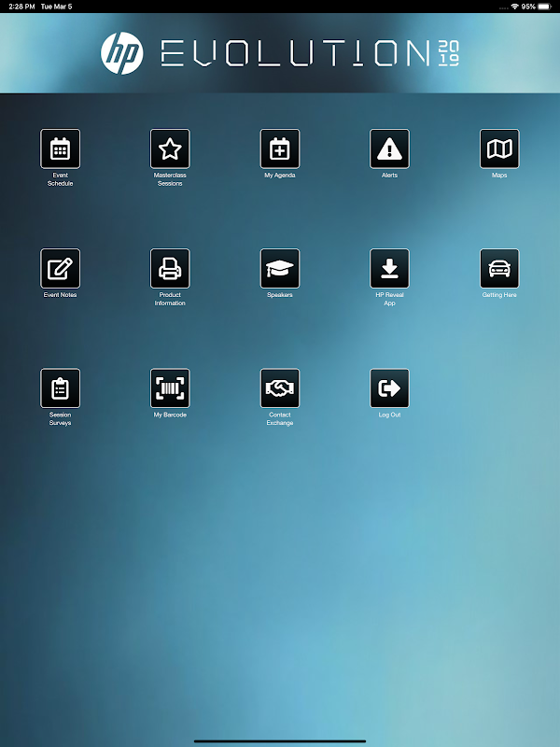Tap the 'Tue Mar 5' date text
560x747 pixels.
point(56,7)
